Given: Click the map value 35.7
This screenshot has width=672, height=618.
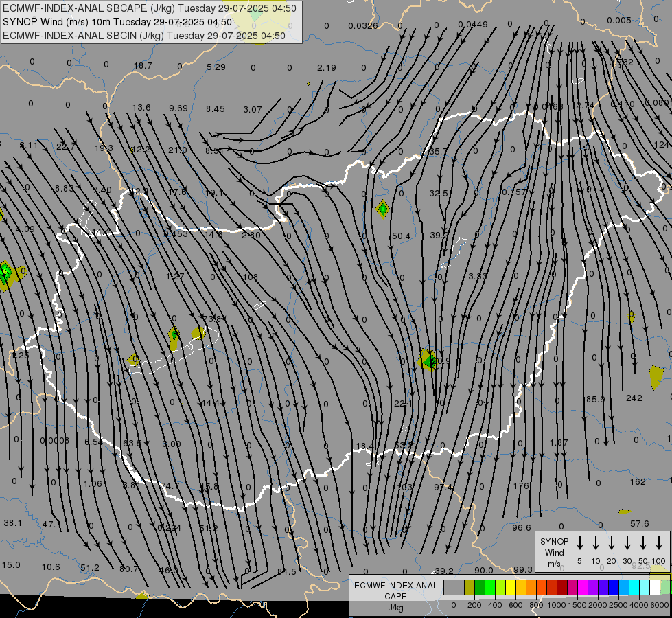Looking at the screenshot, I should click(437, 151).
